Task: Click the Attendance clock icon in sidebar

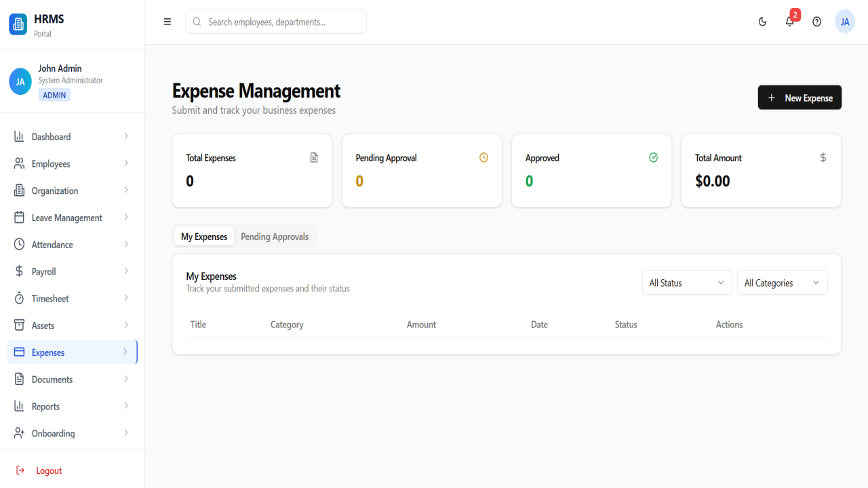Action: click(19, 244)
